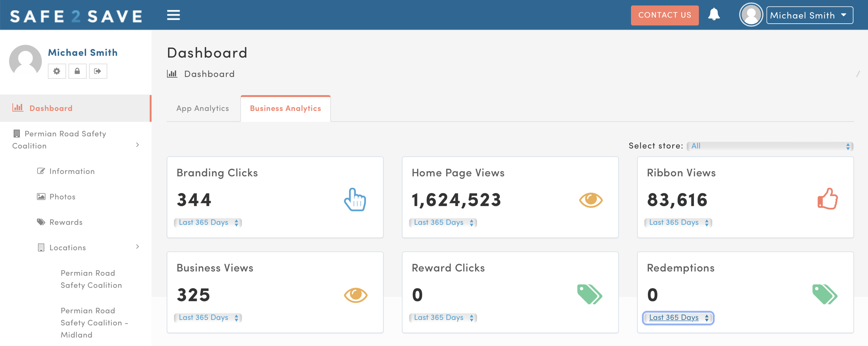Viewport: 868px width, 346px height.
Task: Click the 1,624,523 Home Page Views value
Action: (457, 200)
